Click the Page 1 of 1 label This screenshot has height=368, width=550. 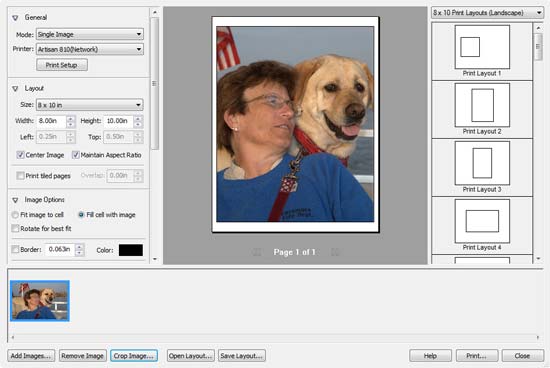click(295, 252)
